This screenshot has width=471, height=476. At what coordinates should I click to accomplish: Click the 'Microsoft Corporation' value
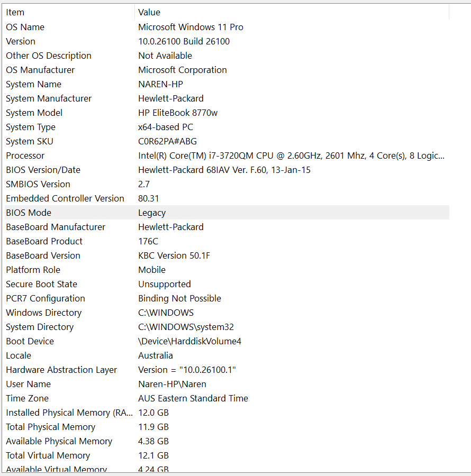click(x=183, y=70)
